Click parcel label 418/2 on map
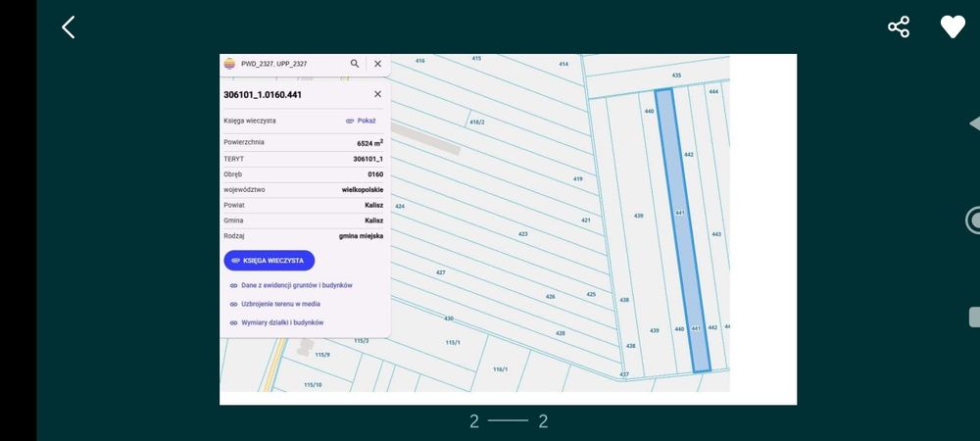 477,122
